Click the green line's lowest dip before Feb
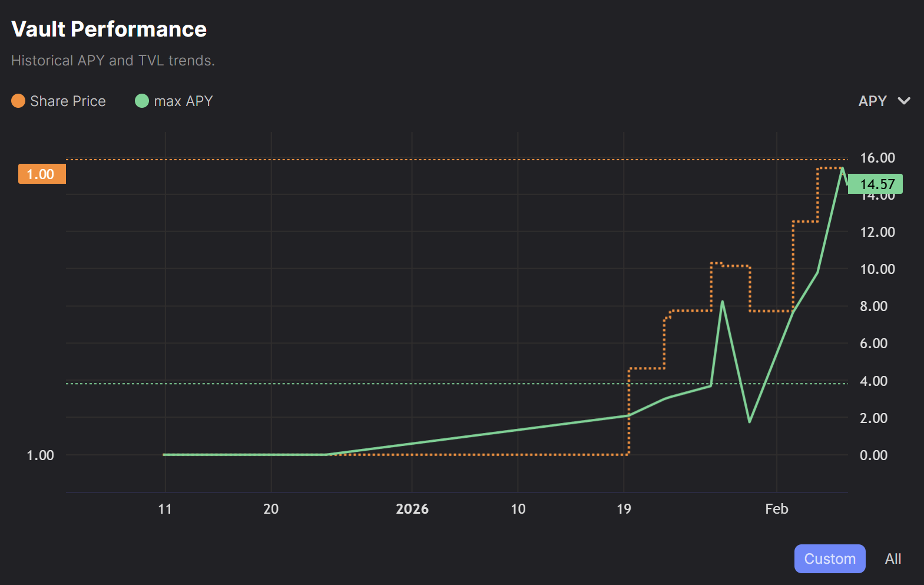The image size is (924, 585). tap(749, 421)
